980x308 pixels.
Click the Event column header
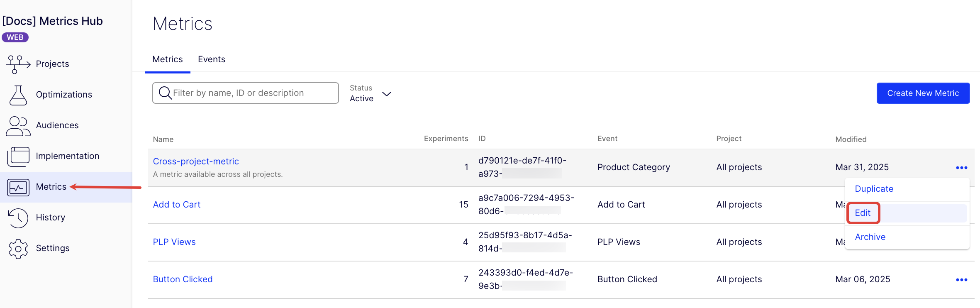coord(607,139)
